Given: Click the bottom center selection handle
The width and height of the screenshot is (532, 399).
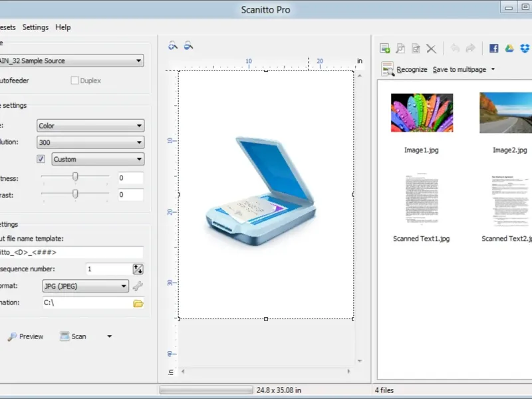Looking at the screenshot, I should (265, 319).
